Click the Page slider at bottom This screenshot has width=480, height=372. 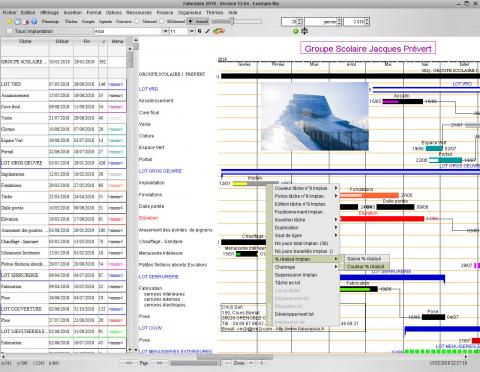pos(196,363)
